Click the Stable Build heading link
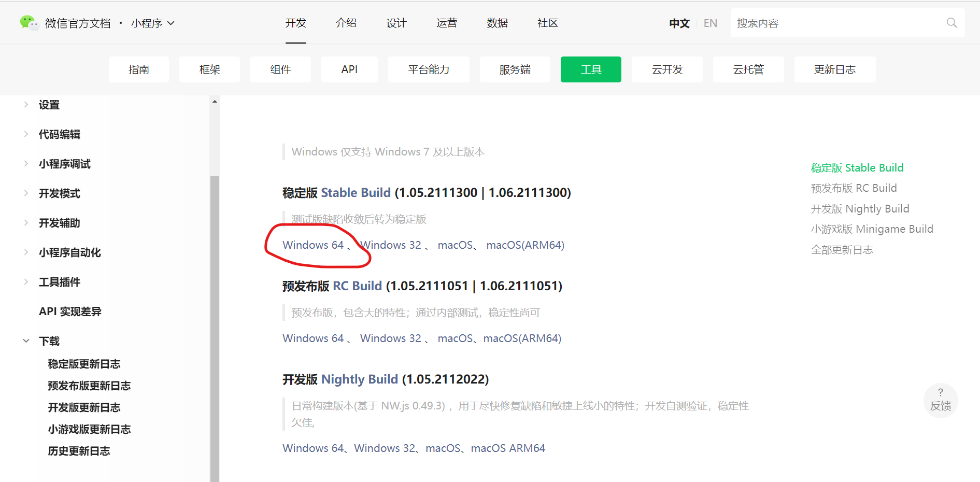This screenshot has width=980, height=482. (x=356, y=192)
